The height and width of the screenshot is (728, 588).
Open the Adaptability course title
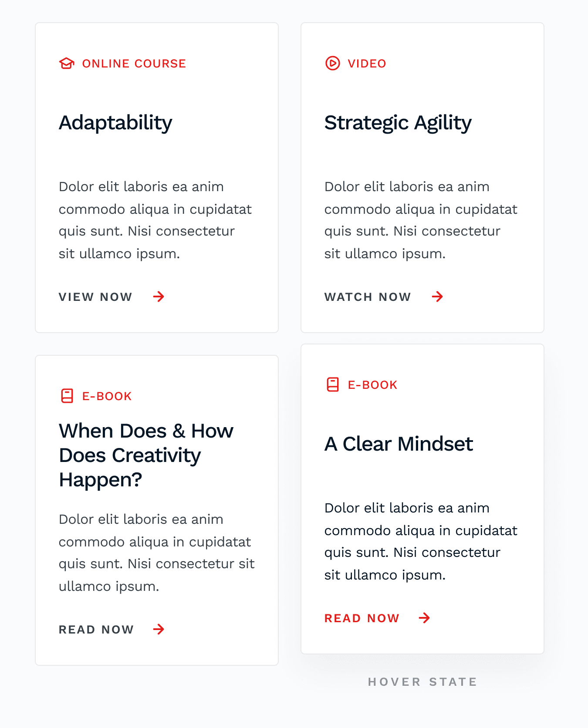coord(115,123)
